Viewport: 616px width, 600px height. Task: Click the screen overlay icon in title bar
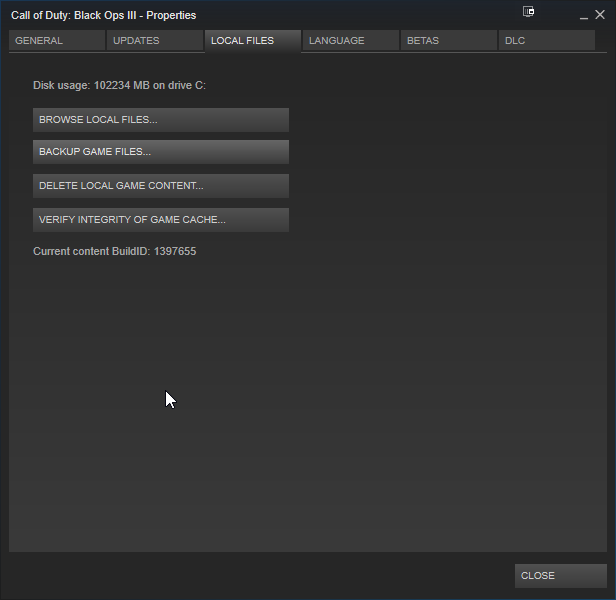coord(529,12)
